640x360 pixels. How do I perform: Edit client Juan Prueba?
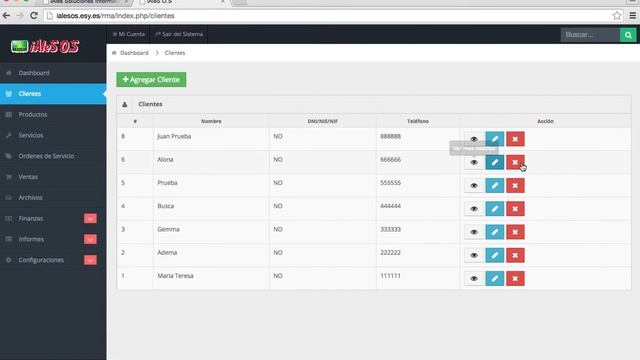495,139
